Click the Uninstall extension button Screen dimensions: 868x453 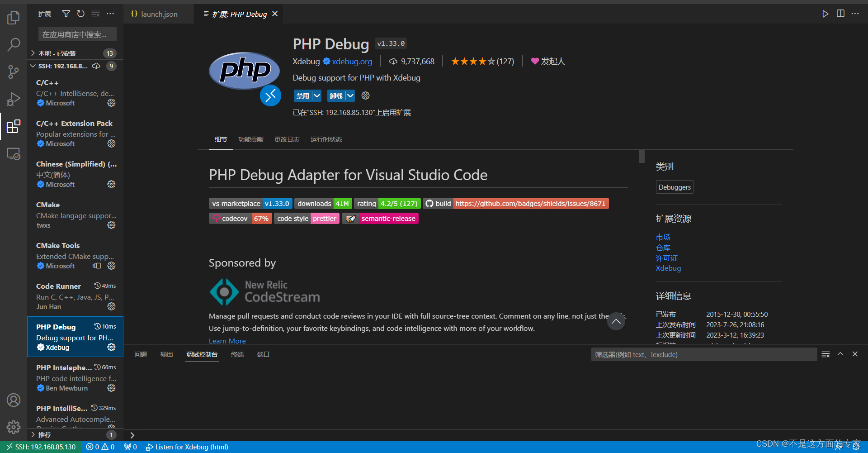point(336,95)
